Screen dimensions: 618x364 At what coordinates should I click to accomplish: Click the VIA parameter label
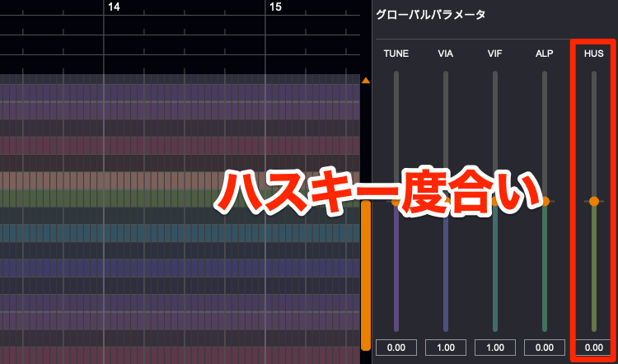445,54
